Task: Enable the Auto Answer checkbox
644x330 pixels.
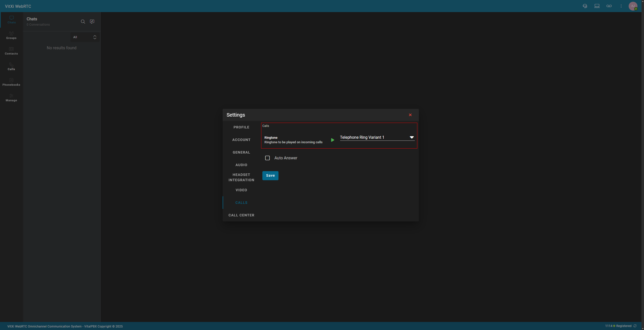Action: coord(267,158)
